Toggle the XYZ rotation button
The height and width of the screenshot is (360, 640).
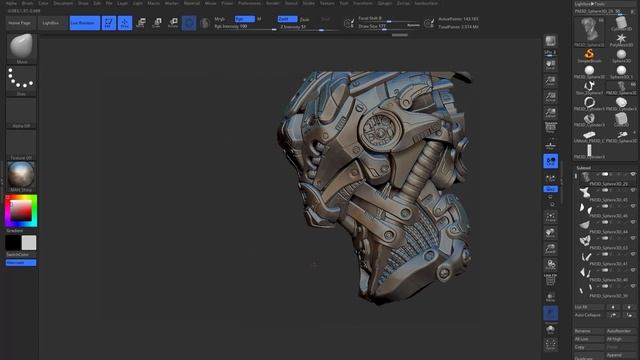550,189
